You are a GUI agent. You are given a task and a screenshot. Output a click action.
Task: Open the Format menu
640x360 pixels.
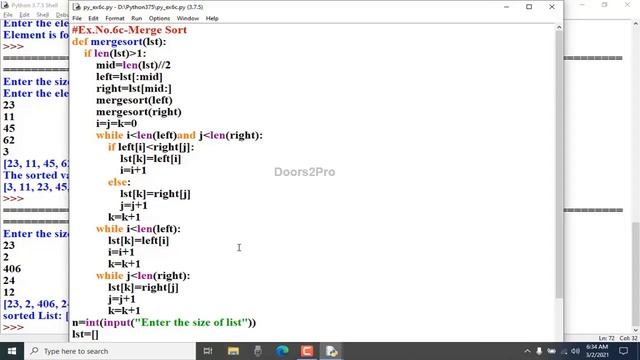coord(115,18)
